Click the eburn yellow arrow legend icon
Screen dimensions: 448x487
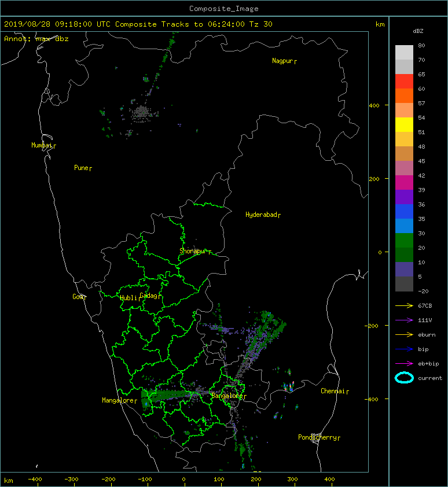[404, 334]
